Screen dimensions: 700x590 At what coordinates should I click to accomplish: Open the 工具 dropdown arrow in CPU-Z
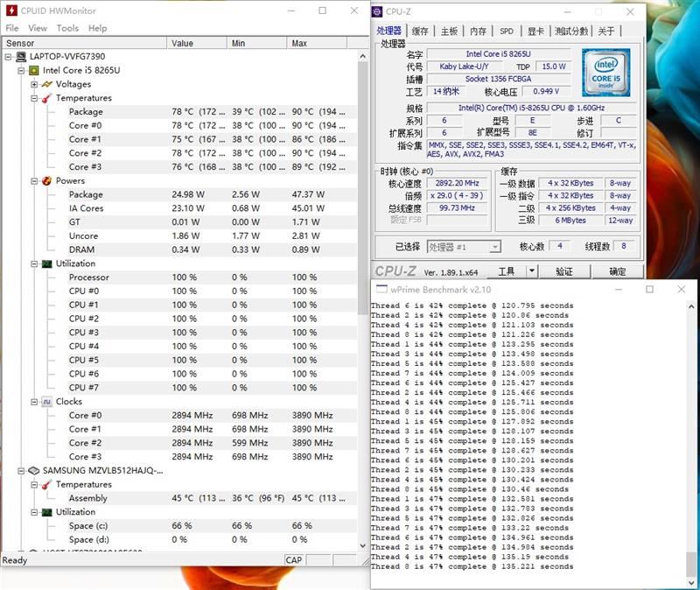point(531,270)
